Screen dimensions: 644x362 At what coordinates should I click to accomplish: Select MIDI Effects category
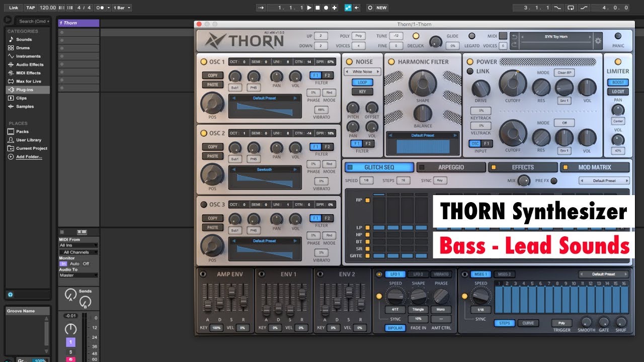(x=28, y=73)
